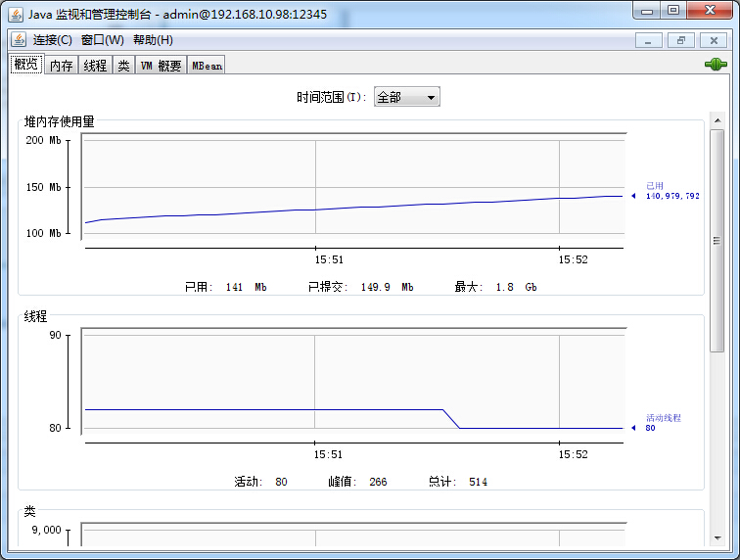
Task: Close the main Java console window
Action: (710, 11)
